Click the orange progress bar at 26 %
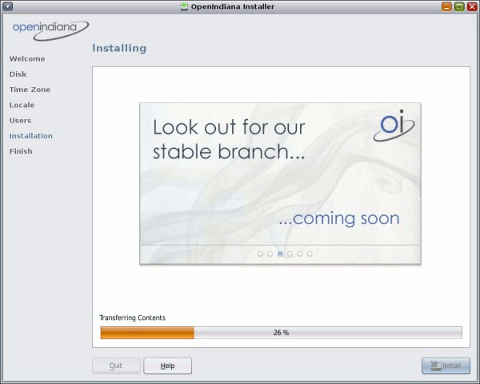The image size is (480, 384). 281,332
